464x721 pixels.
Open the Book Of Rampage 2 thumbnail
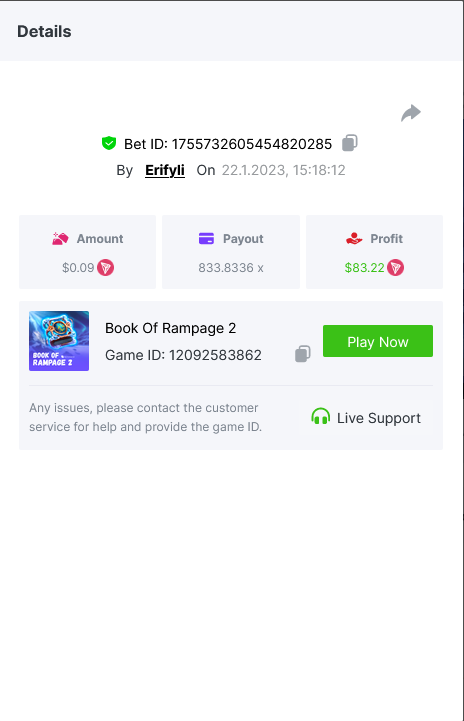pyautogui.click(x=59, y=341)
